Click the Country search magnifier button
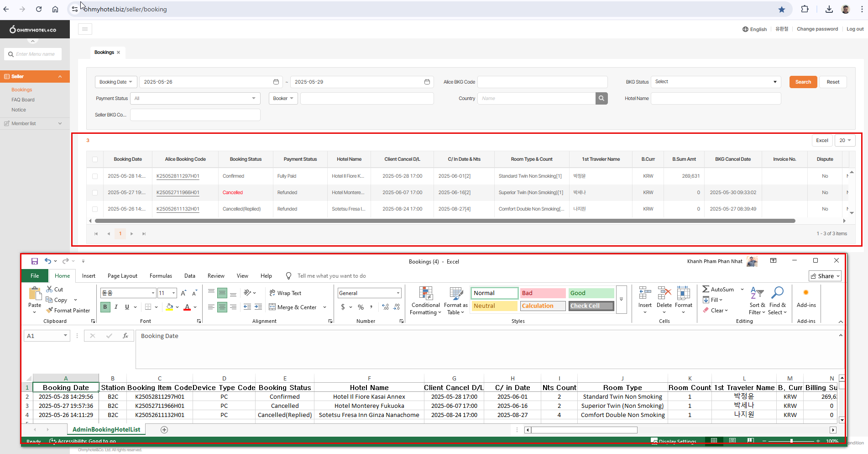 [601, 98]
